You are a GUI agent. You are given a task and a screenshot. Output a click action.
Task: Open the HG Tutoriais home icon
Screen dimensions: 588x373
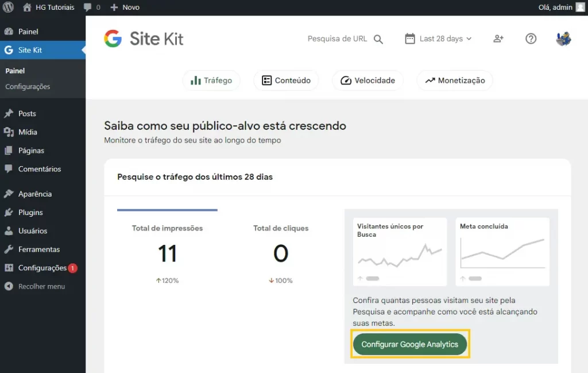pos(27,7)
